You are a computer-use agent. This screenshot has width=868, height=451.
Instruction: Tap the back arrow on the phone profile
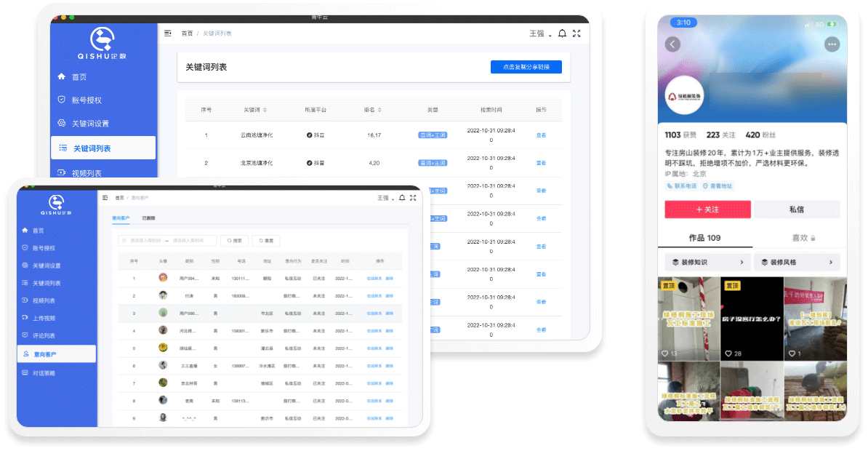tap(673, 44)
